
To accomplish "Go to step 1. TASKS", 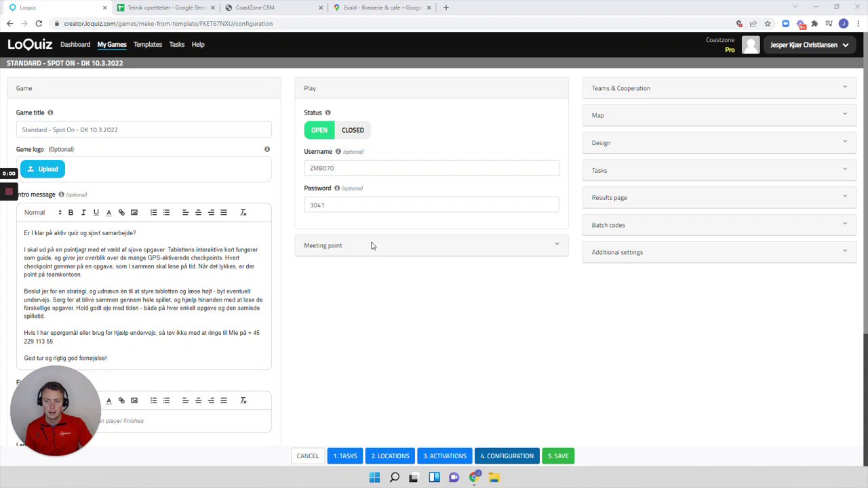I will coord(345,456).
